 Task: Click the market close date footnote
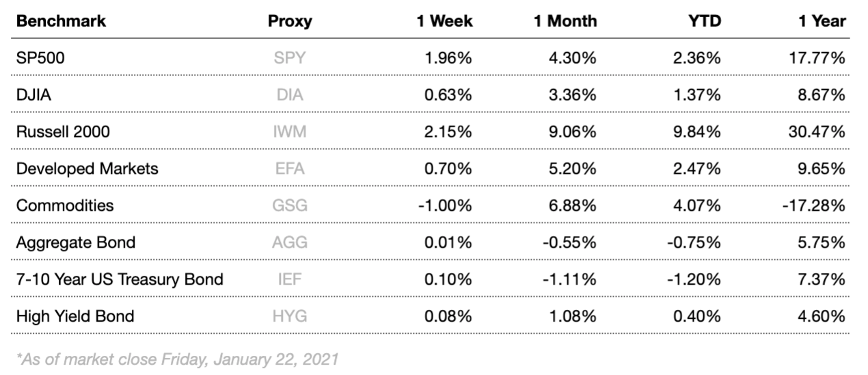tap(178, 359)
